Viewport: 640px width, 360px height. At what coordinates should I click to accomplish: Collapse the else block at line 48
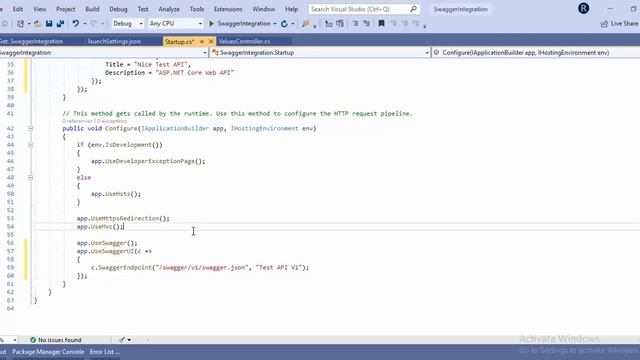point(30,178)
